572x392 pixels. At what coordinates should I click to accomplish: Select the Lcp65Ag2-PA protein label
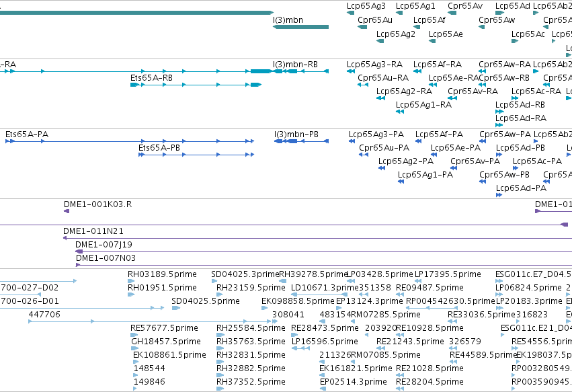coord(406,161)
